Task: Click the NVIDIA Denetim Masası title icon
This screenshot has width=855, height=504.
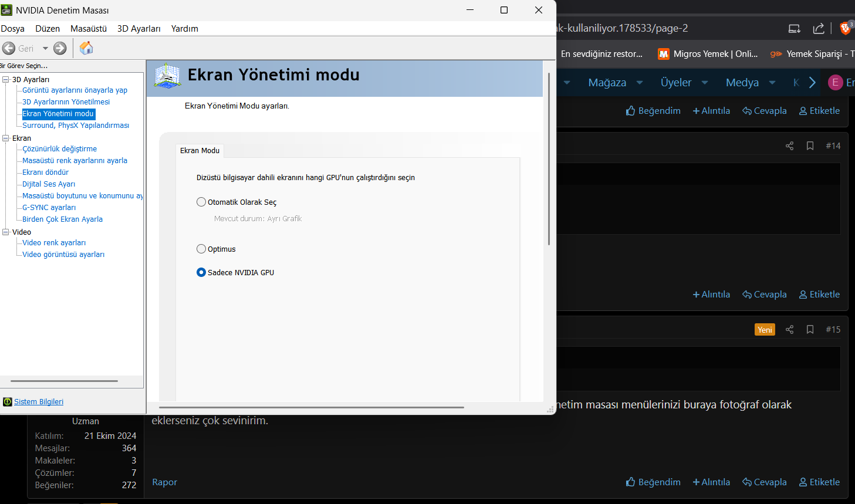Action: pos(6,10)
